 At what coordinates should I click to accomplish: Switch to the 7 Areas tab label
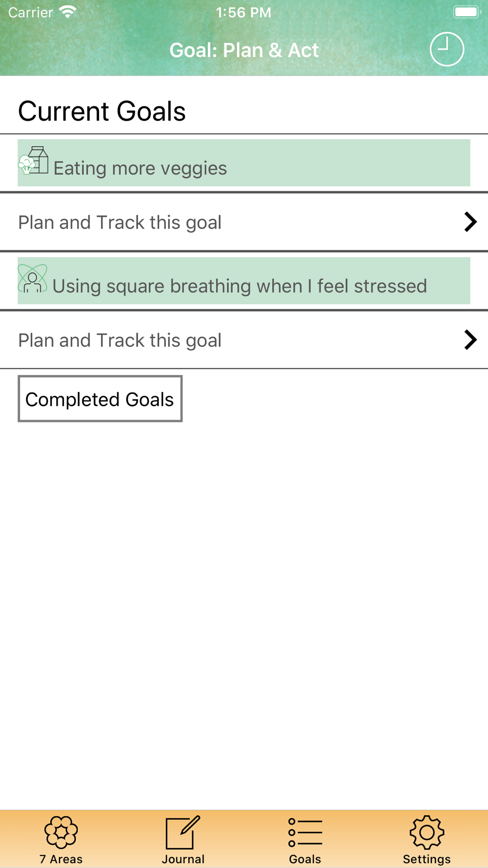click(61, 859)
